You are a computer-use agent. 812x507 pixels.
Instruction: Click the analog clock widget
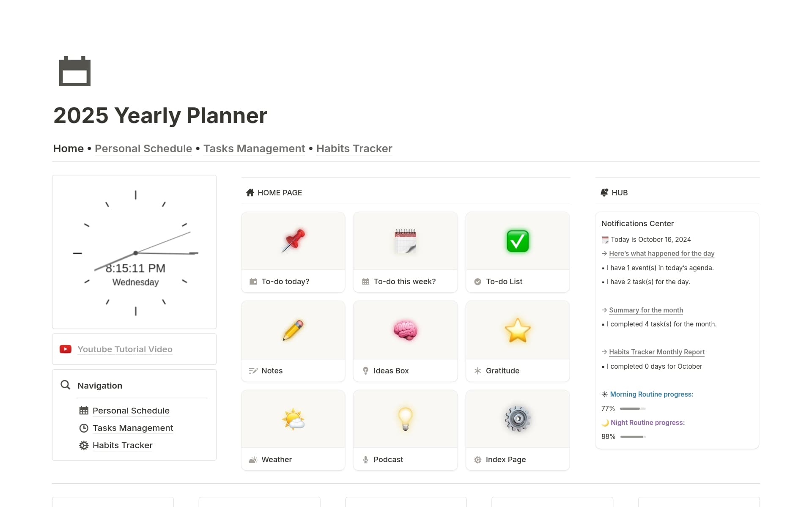134,252
